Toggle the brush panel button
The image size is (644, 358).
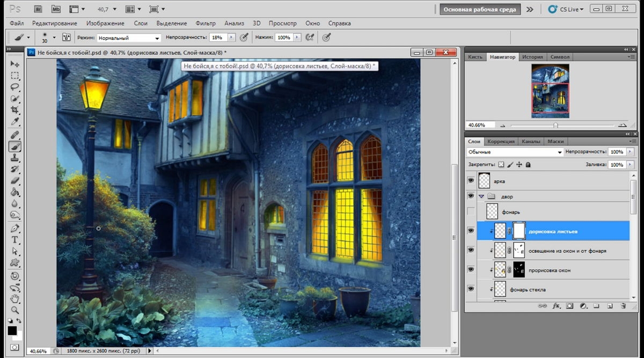pyautogui.click(x=67, y=38)
